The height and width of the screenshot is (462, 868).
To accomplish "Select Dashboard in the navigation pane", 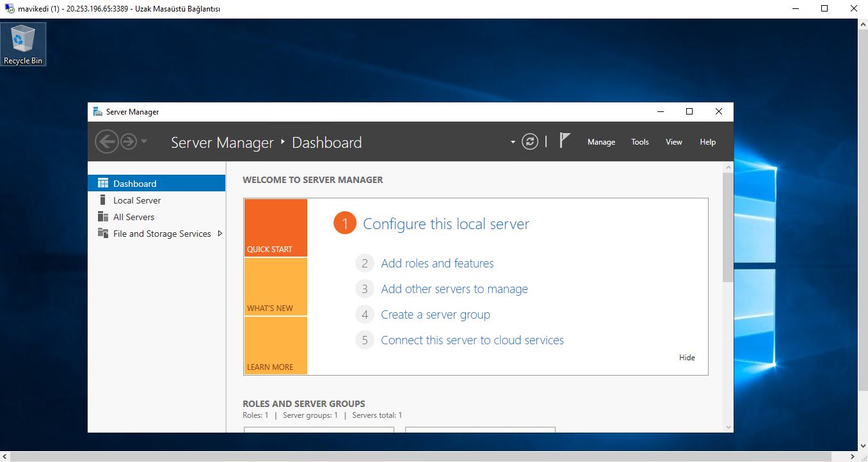I will coord(157,184).
